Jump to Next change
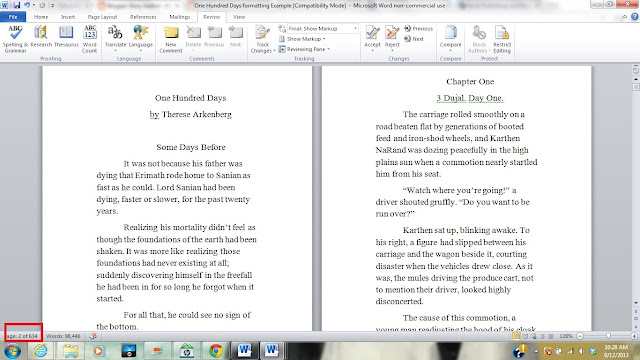640x360 pixels. point(414,39)
